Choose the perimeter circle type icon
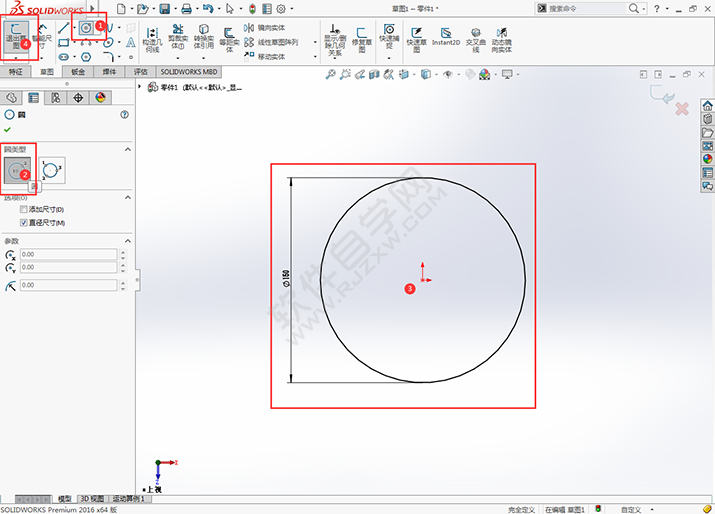Image resolution: width=715 pixels, height=514 pixels. pyautogui.click(x=52, y=171)
